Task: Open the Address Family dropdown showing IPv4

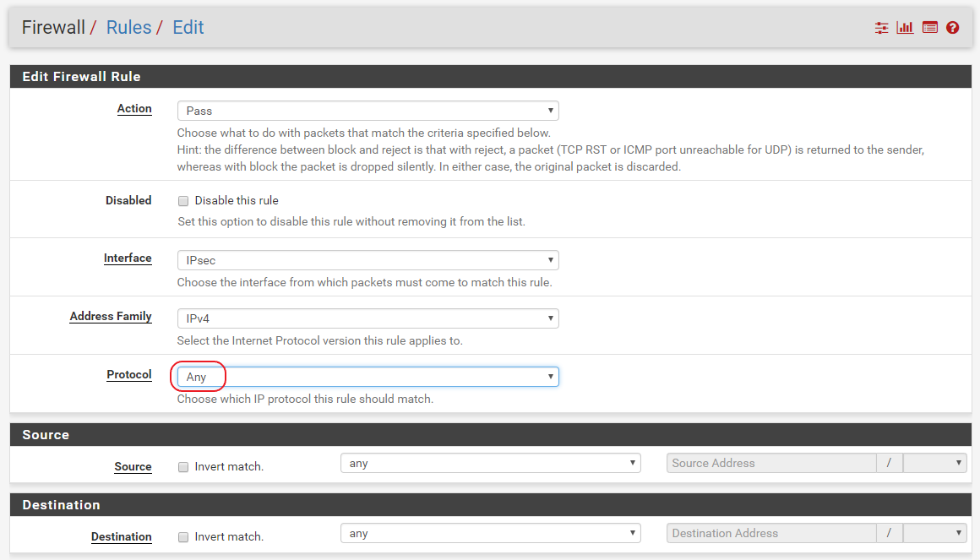Action: (x=368, y=318)
